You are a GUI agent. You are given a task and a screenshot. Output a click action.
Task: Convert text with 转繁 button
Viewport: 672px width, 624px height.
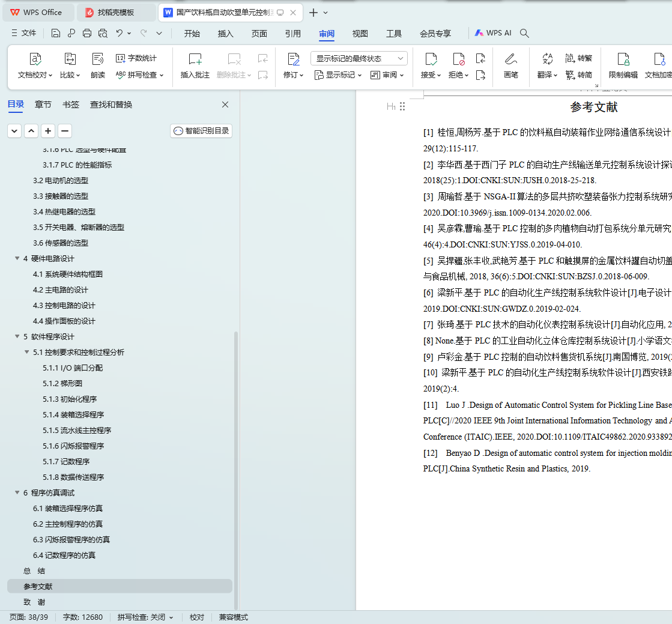click(x=578, y=58)
